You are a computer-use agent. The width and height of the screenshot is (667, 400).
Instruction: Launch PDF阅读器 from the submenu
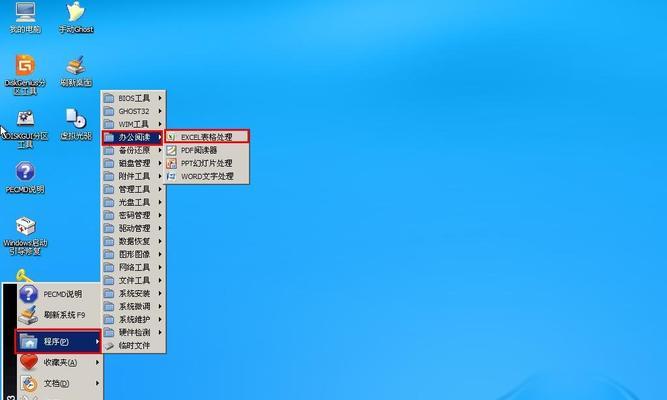pos(207,150)
